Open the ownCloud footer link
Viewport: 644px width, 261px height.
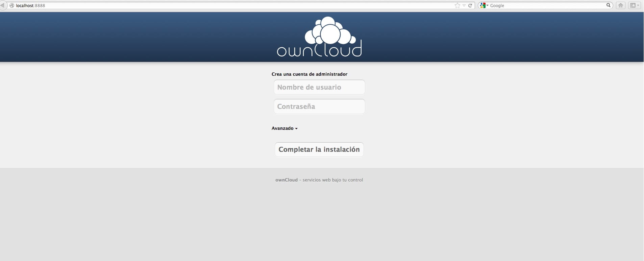pyautogui.click(x=286, y=180)
